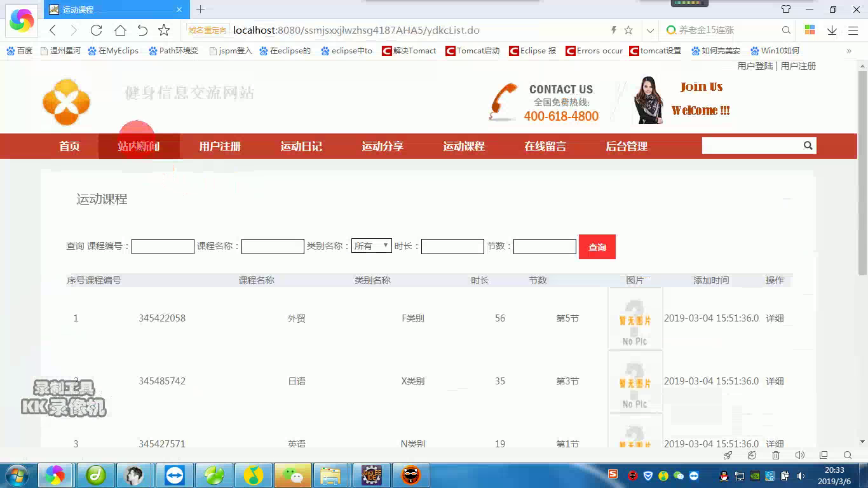The width and height of the screenshot is (868, 488).
Task: Select the 运动课程 browser tab
Action: point(116,10)
